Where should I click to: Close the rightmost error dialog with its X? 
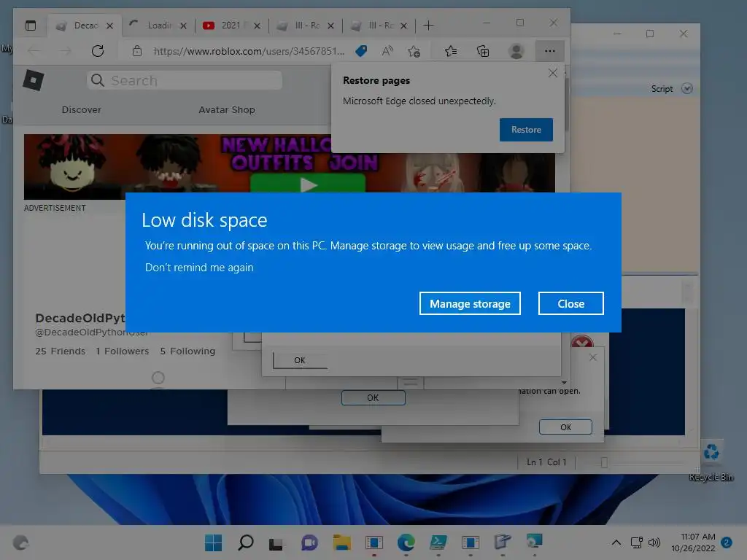(x=592, y=357)
